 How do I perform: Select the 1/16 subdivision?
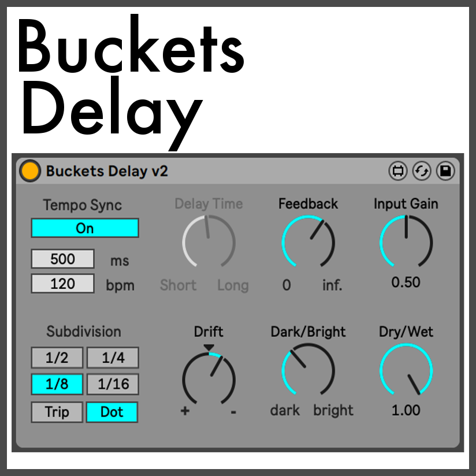113,384
